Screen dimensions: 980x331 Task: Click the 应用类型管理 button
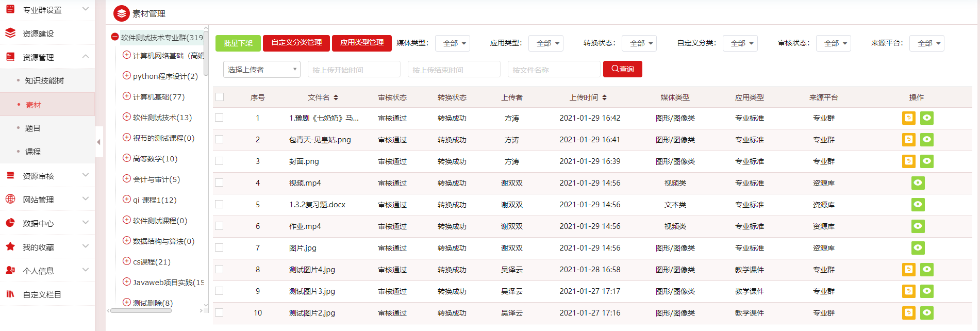point(362,43)
